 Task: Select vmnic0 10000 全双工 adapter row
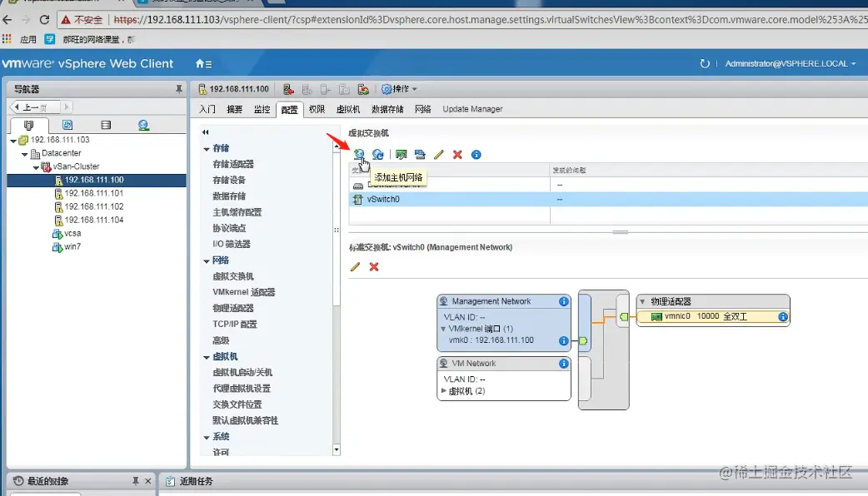click(714, 317)
